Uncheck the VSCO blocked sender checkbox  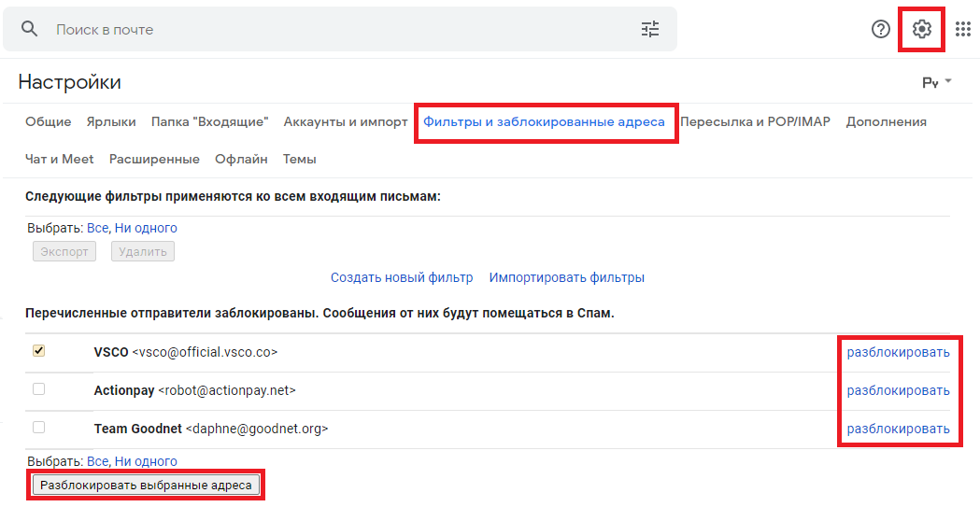tap(38, 351)
